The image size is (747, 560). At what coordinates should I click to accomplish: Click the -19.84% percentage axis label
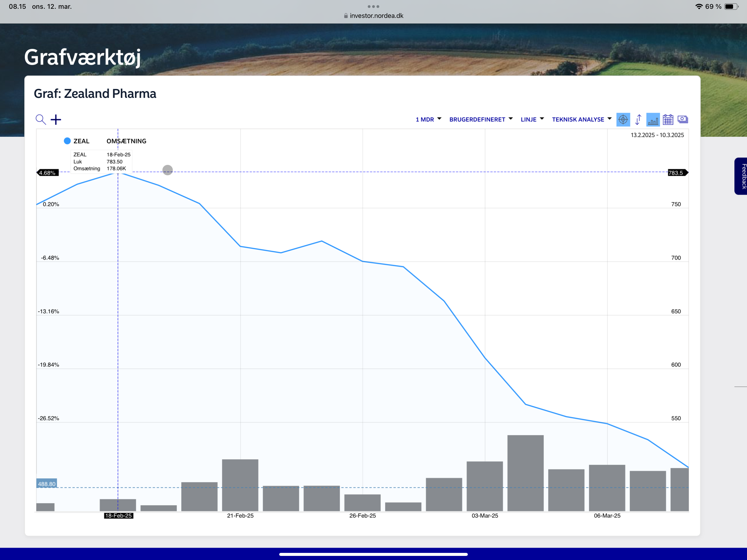pos(48,365)
